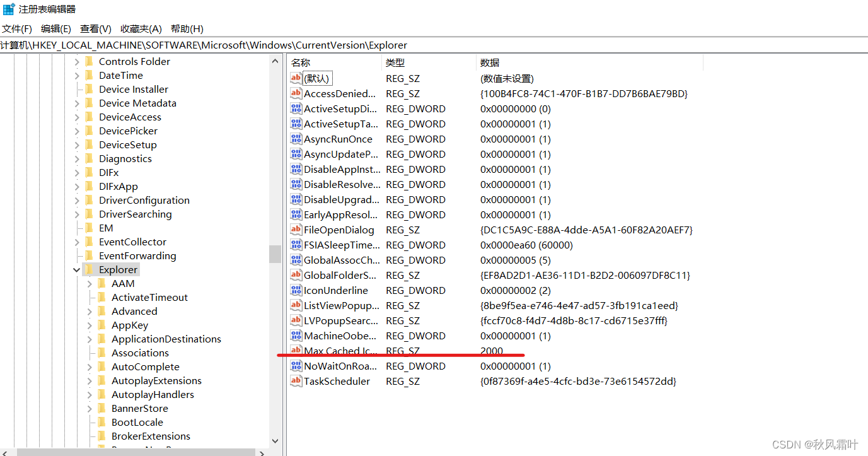Image resolution: width=868 pixels, height=456 pixels.
Task: Click the AsyncRunOnce DWORD value icon
Action: tap(296, 139)
